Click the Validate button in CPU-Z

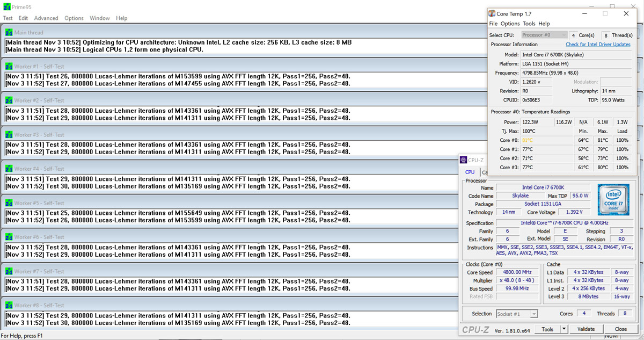point(586,329)
